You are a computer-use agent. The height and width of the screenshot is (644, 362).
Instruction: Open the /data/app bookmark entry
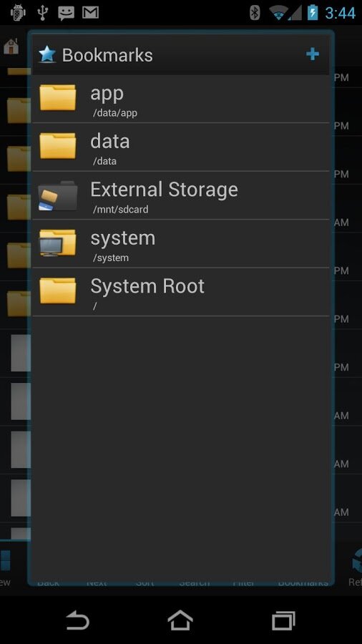coord(180,99)
